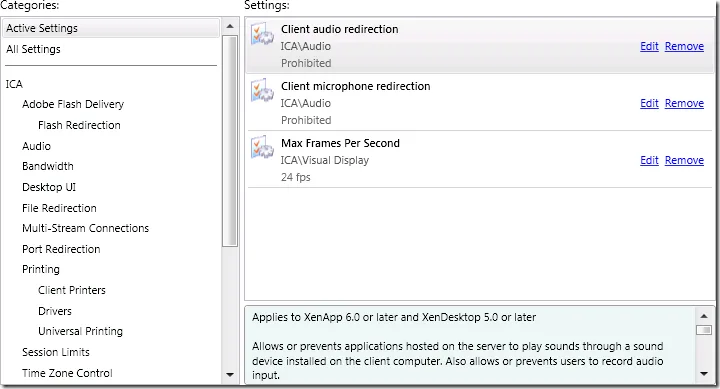Edit the Client audio redirection setting
720x389 pixels.
click(x=649, y=46)
